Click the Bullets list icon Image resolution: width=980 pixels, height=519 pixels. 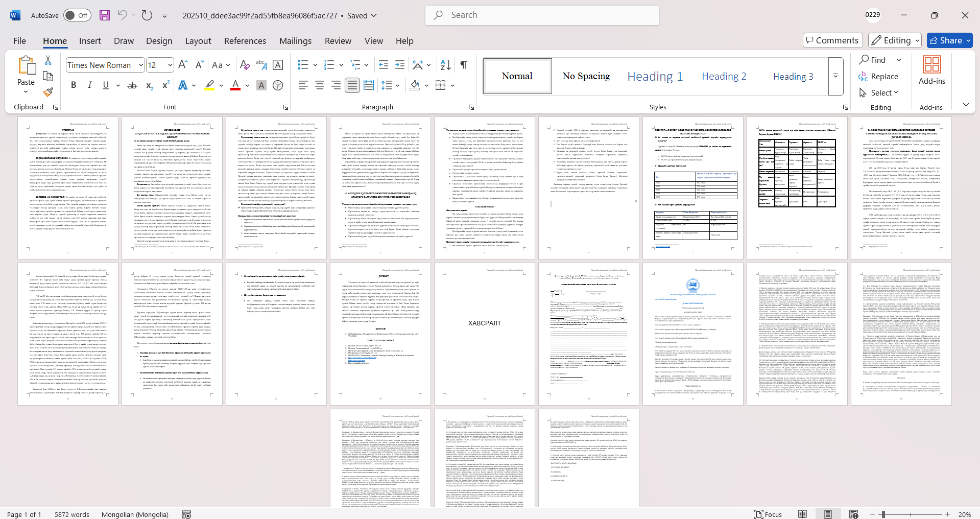click(x=303, y=65)
